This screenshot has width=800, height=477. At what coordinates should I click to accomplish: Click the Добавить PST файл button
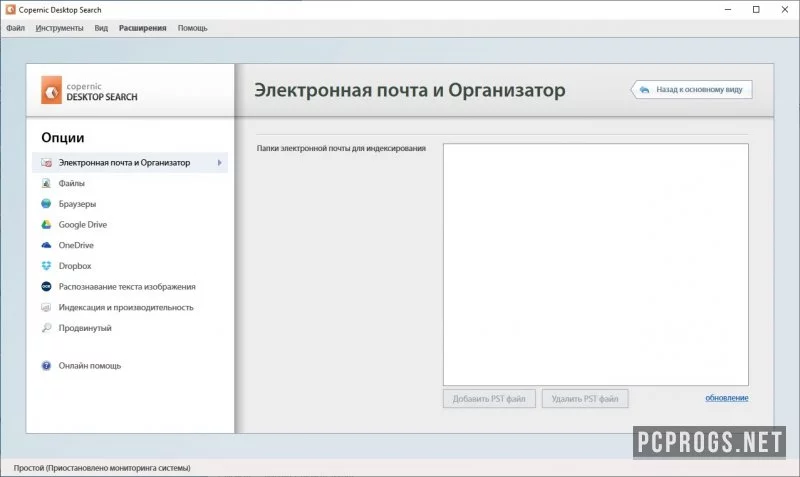(489, 398)
